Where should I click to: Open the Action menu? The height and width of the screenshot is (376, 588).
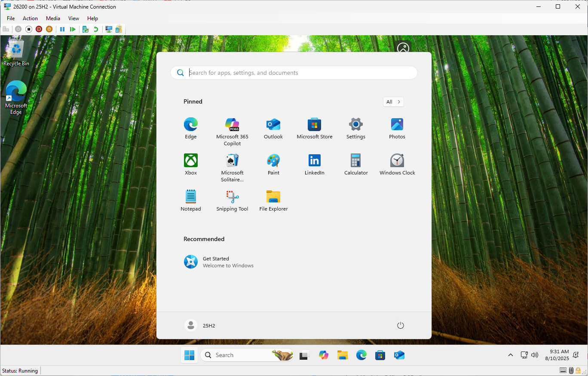pos(30,18)
